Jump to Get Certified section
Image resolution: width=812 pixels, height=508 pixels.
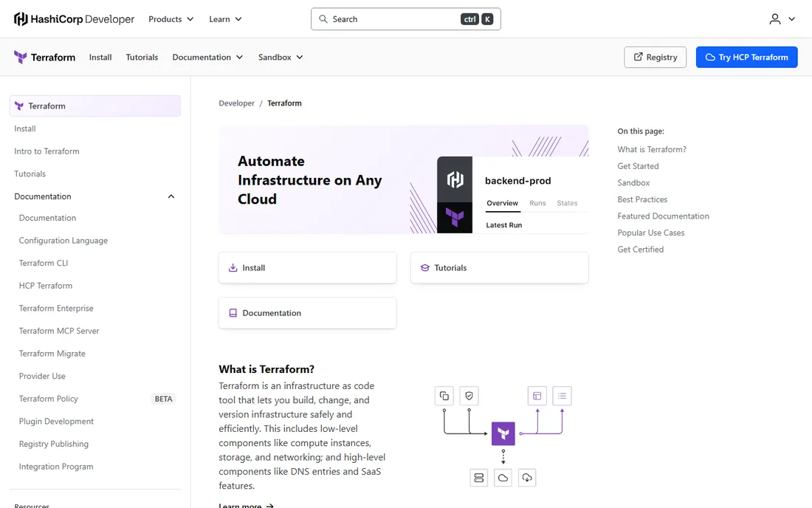pyautogui.click(x=640, y=249)
